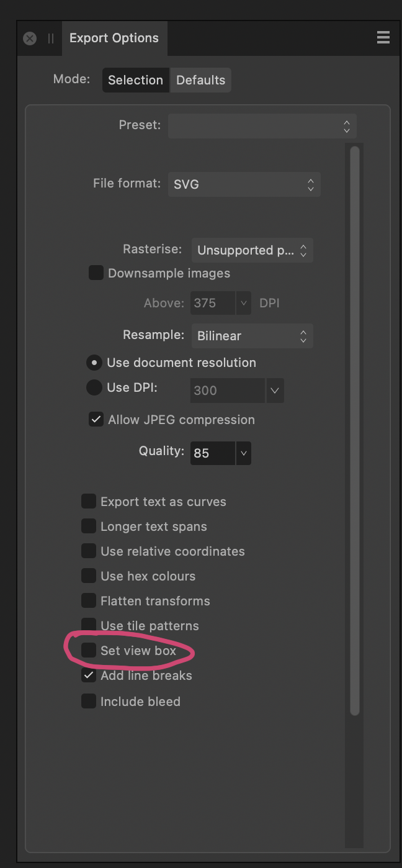This screenshot has width=402, height=868.
Task: Click the Quality 85 input field
Action: [x=213, y=453]
